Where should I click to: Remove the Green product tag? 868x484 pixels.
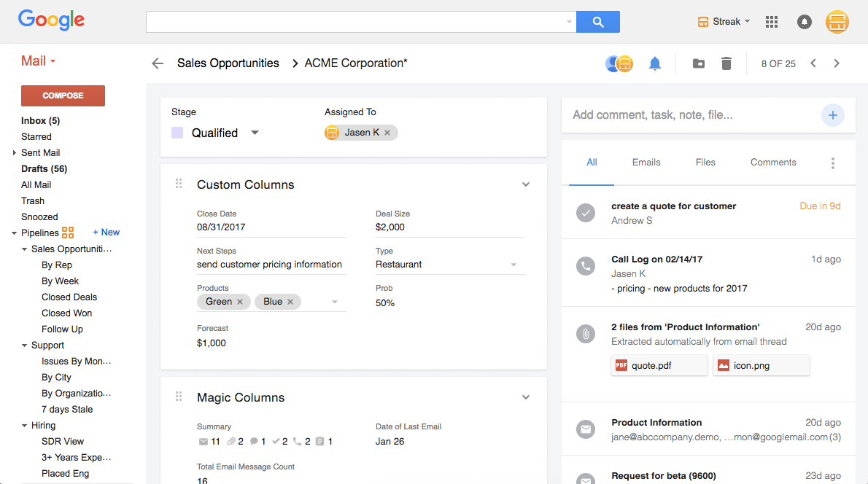coord(240,302)
